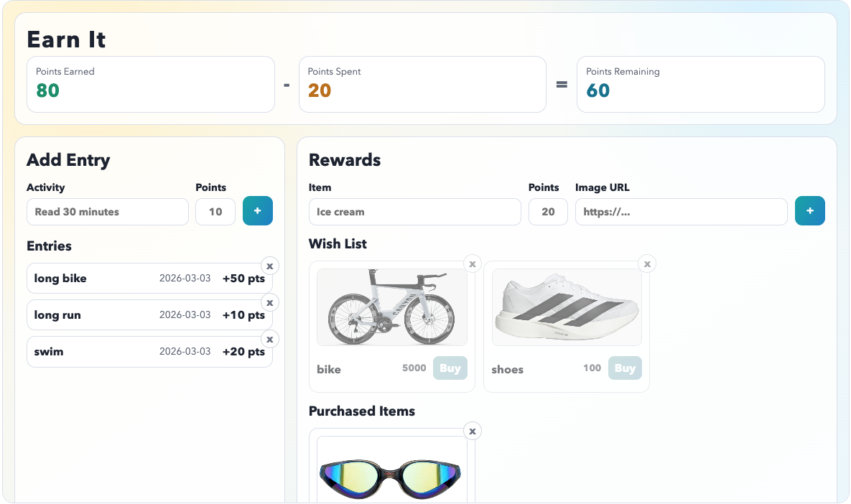Buy the bike reward

(450, 368)
